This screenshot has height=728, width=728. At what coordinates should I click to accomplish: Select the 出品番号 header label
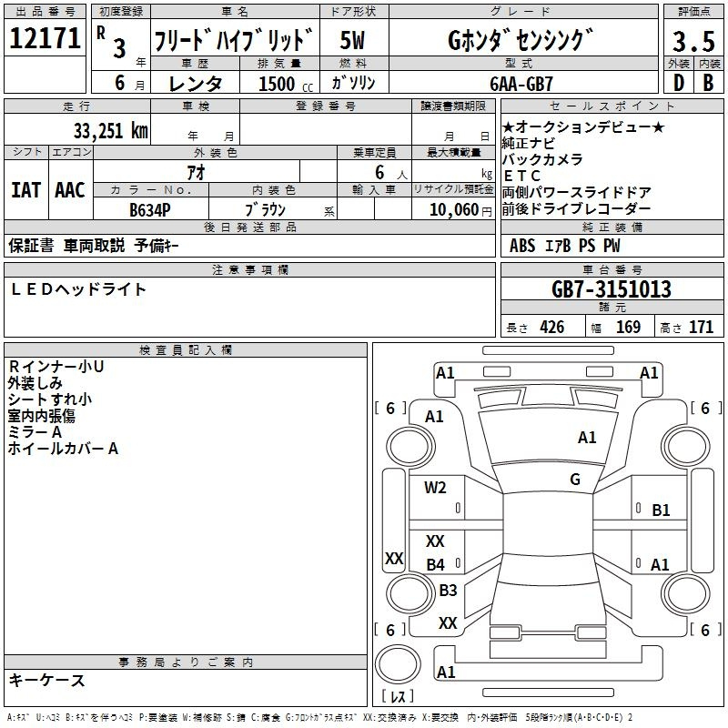(x=45, y=12)
